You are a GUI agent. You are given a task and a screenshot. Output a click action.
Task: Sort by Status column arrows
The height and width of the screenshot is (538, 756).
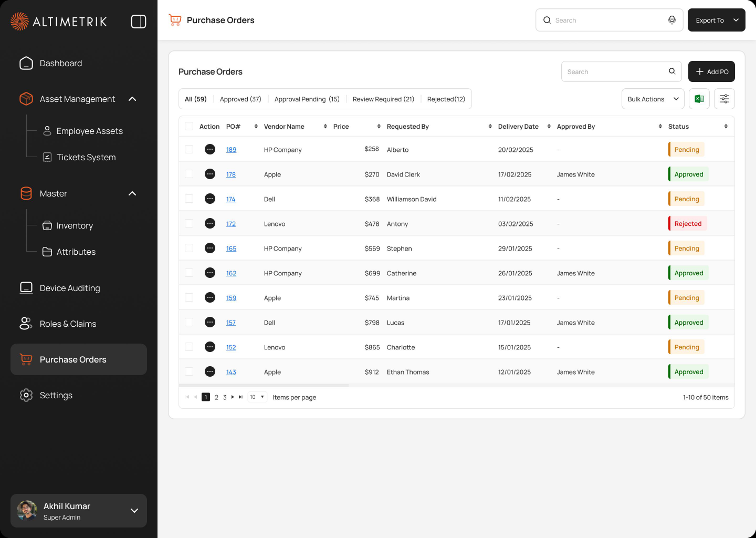pos(726,127)
